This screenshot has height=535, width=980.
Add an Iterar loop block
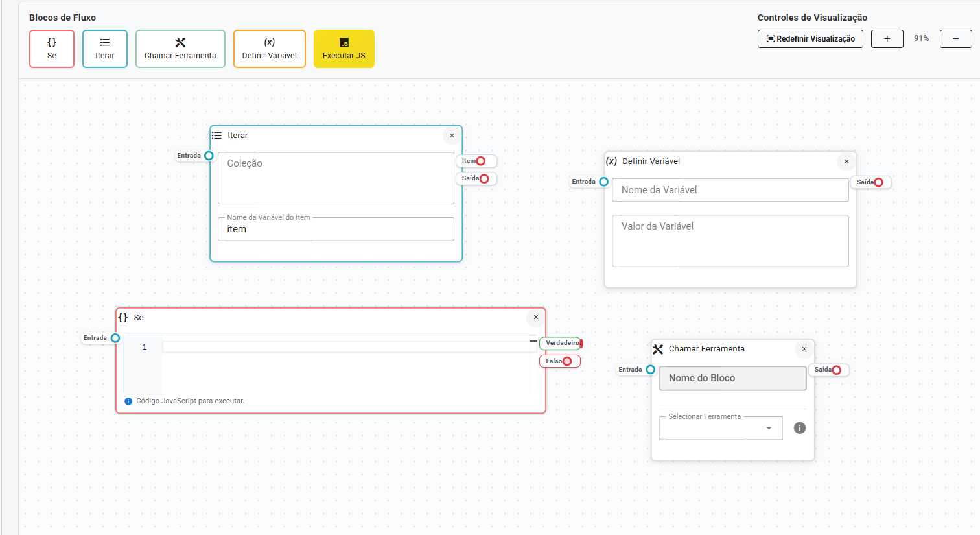(x=105, y=49)
